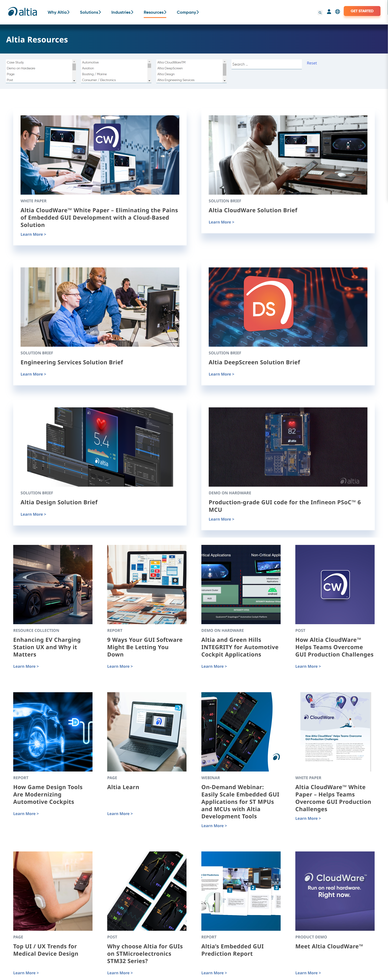
Task: Learn More on Meet Altia CloudWare demo
Action: click(x=308, y=973)
